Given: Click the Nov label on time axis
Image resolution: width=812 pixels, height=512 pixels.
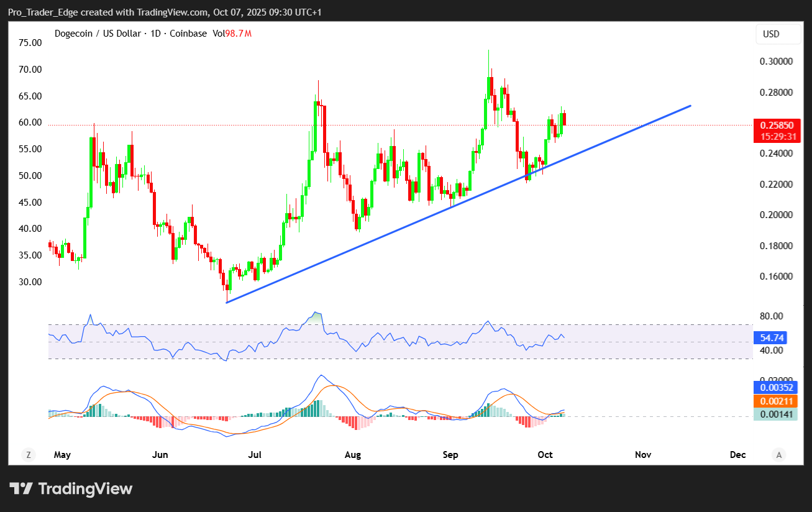Looking at the screenshot, I should [x=643, y=455].
